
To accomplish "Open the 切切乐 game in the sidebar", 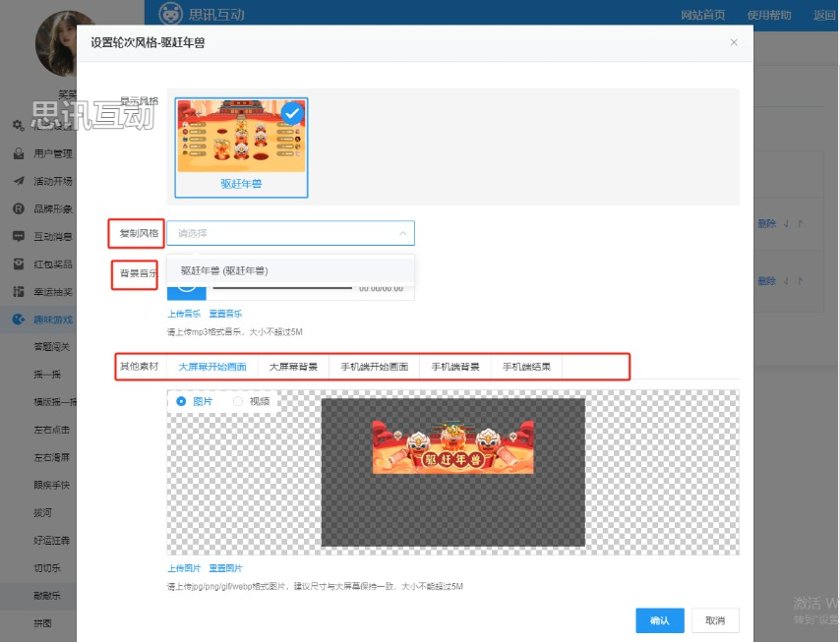I will click(47, 568).
